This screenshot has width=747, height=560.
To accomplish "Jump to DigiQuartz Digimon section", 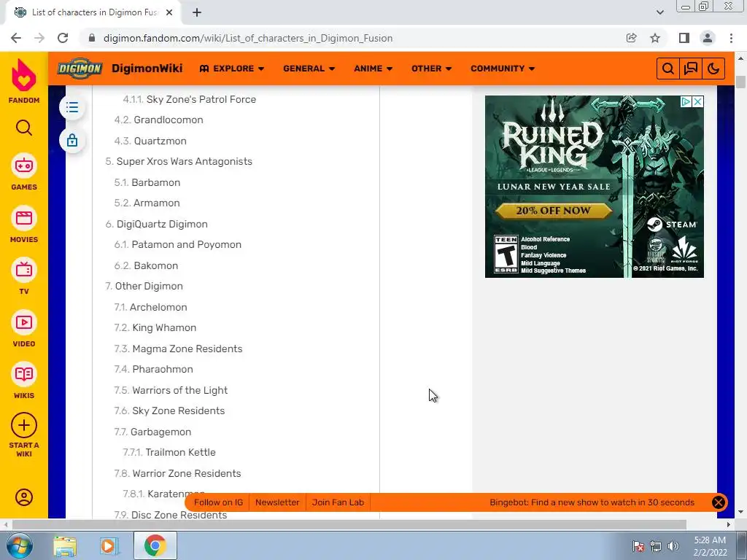I will (x=162, y=224).
